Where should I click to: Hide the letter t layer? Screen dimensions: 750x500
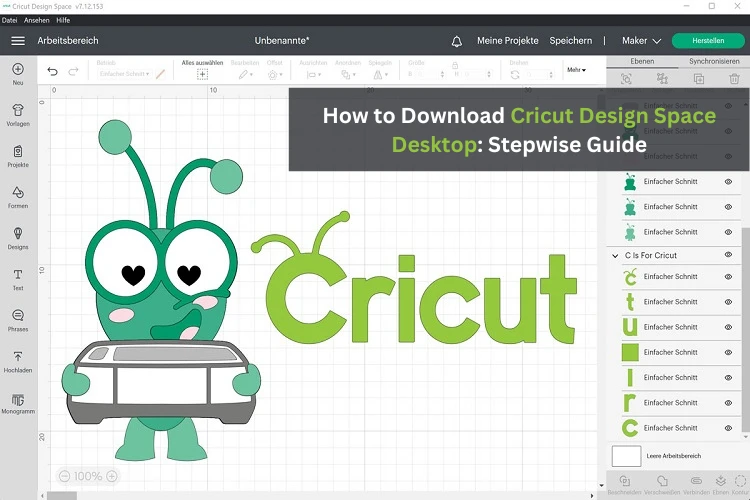[x=728, y=302]
